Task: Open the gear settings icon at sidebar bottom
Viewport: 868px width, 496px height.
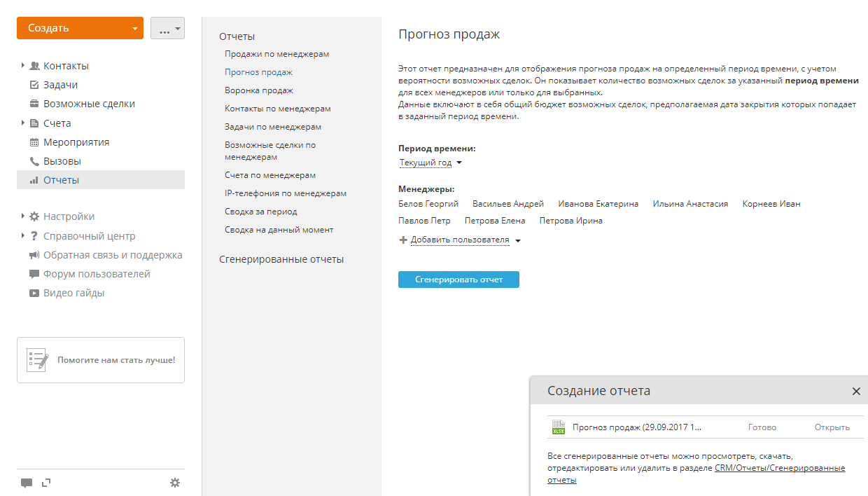Action: click(175, 483)
